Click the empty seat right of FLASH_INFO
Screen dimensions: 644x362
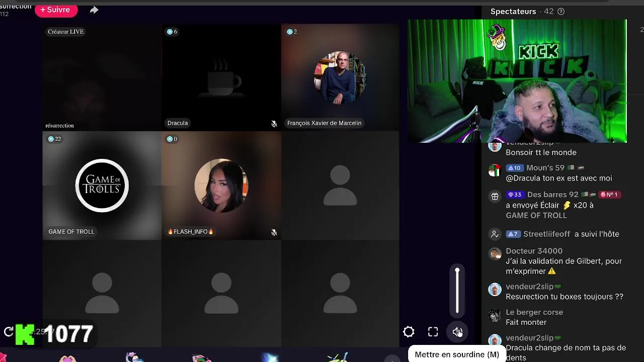[340, 186]
